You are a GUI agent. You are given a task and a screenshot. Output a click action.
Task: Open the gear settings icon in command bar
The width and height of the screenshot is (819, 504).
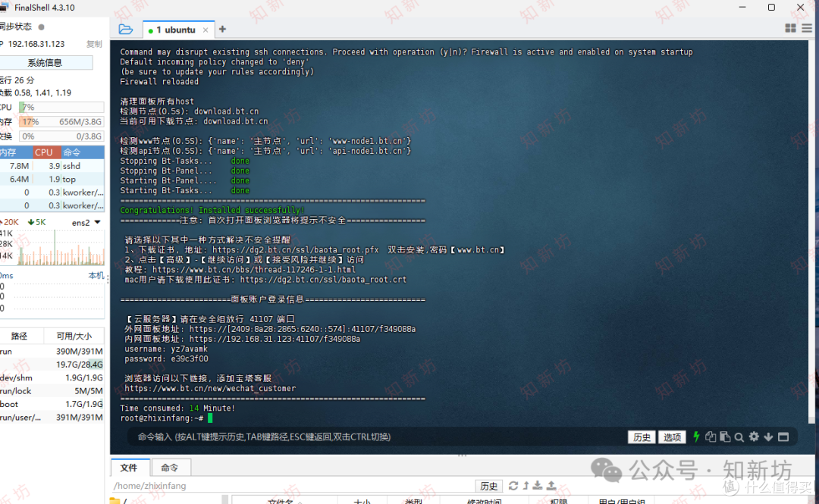click(754, 437)
